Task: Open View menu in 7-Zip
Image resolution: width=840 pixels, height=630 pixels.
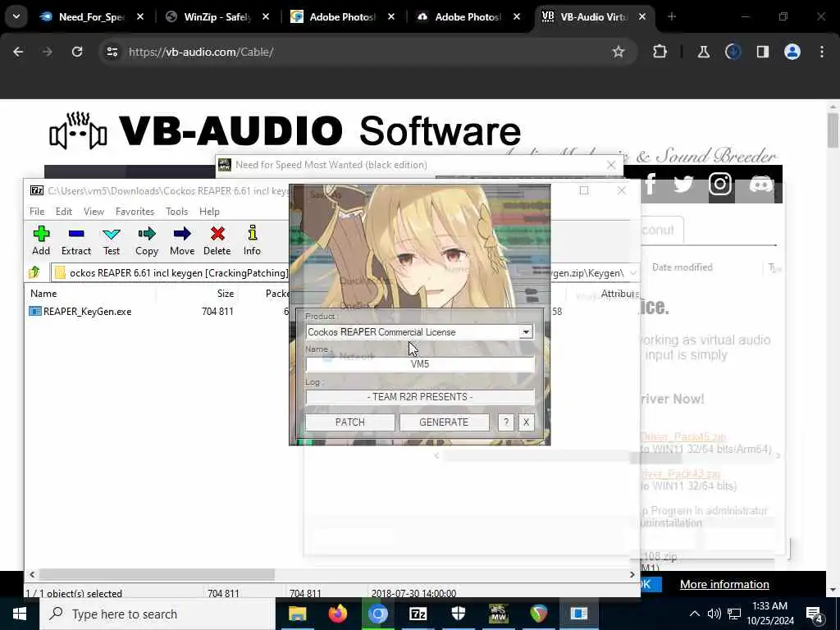Action: pyautogui.click(x=94, y=212)
